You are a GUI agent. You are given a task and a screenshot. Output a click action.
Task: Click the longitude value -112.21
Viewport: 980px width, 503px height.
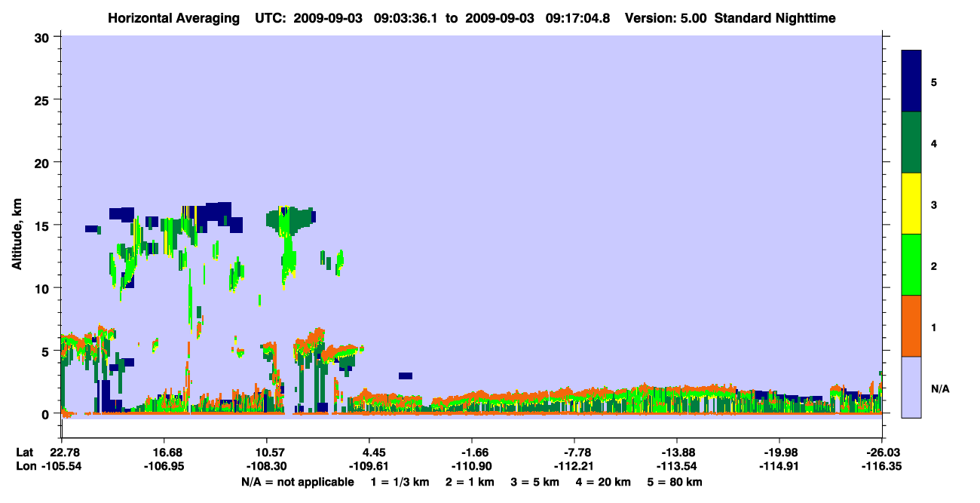tap(574, 466)
